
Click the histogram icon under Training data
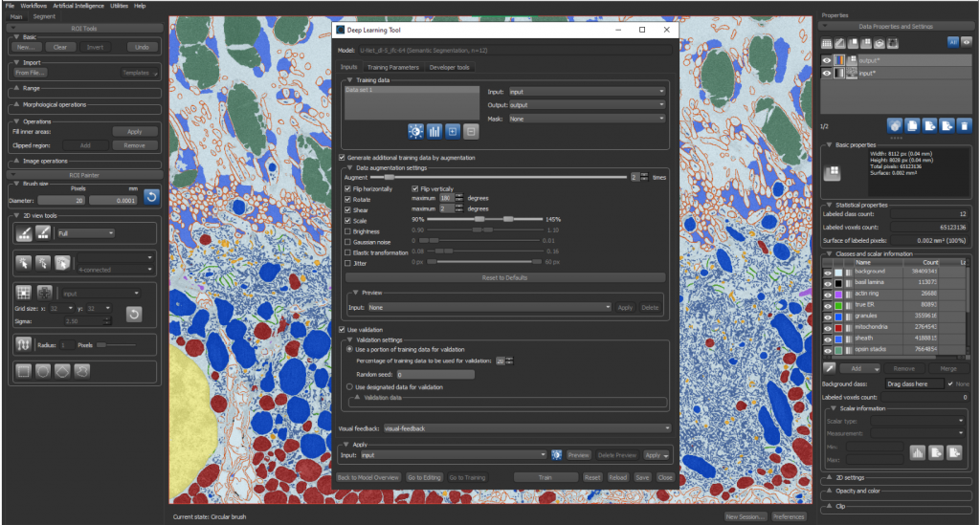tap(434, 131)
